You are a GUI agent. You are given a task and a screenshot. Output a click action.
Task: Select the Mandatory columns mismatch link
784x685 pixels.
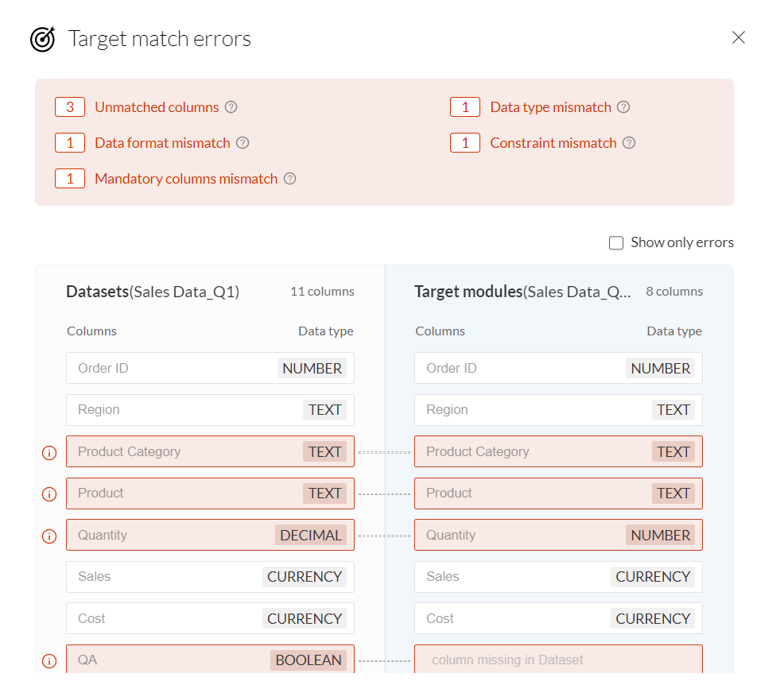coord(186,179)
